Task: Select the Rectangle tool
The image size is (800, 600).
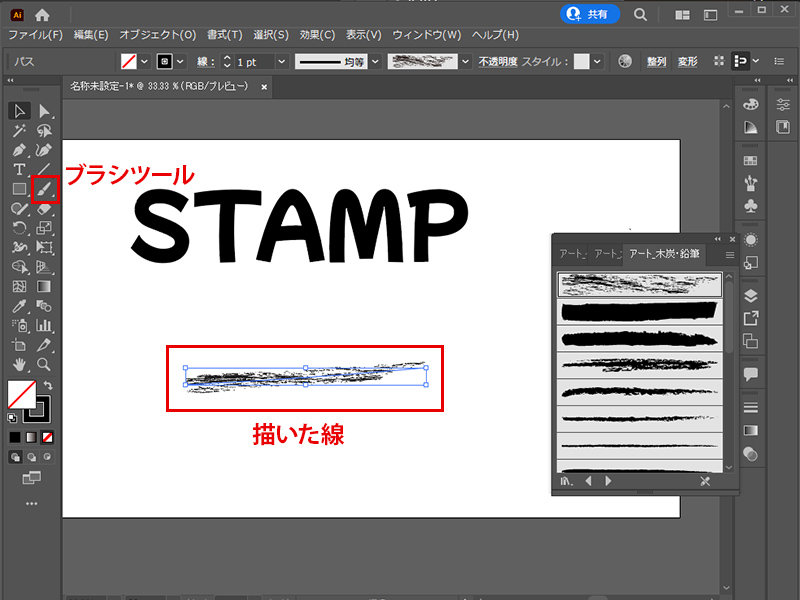Action: pyautogui.click(x=19, y=188)
